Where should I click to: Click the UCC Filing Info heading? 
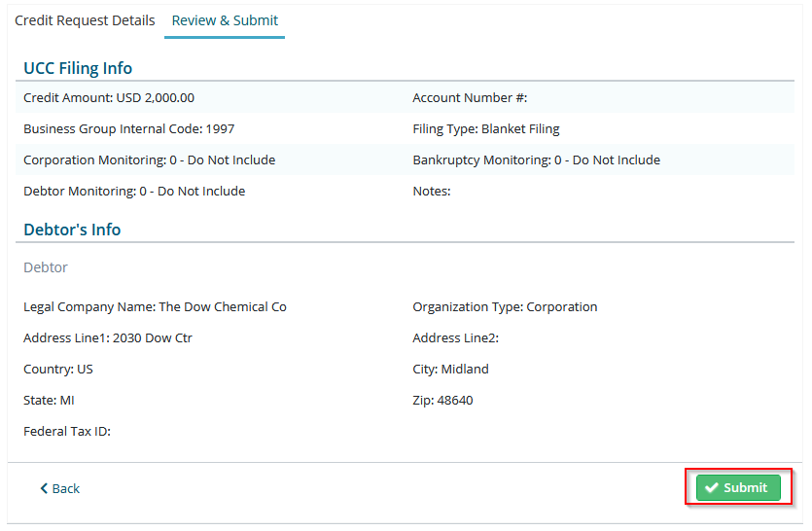pyautogui.click(x=78, y=68)
